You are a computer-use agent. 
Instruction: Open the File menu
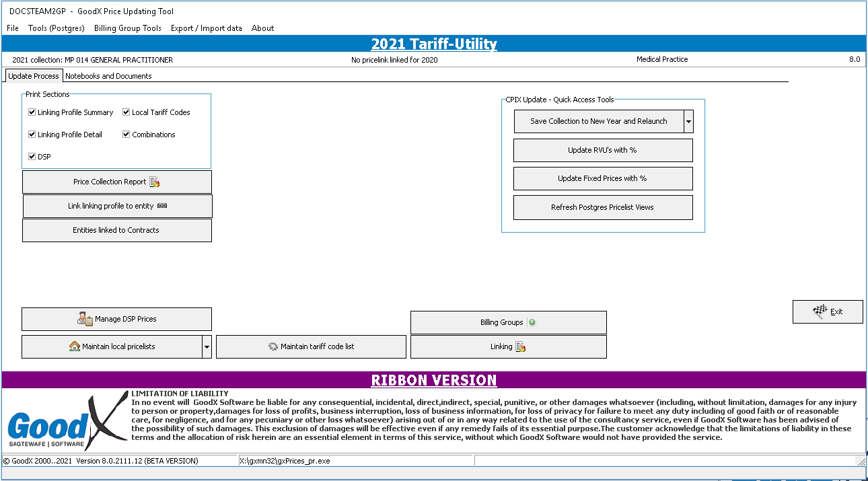pos(13,28)
